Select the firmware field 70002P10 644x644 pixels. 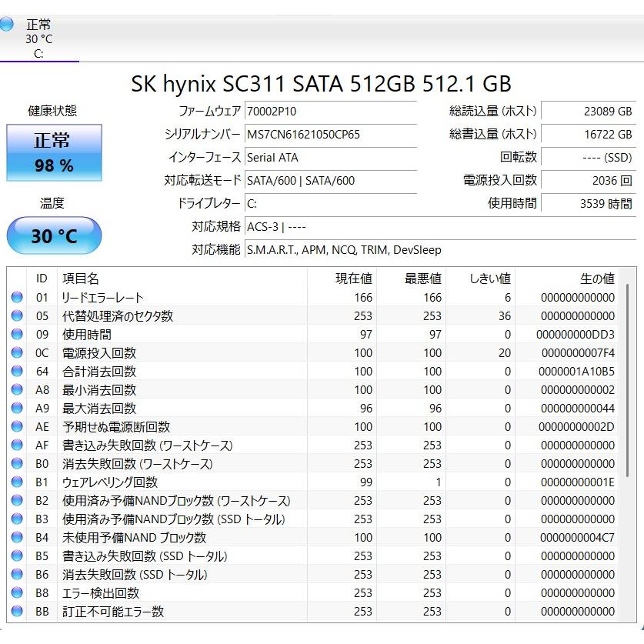pos(331,112)
